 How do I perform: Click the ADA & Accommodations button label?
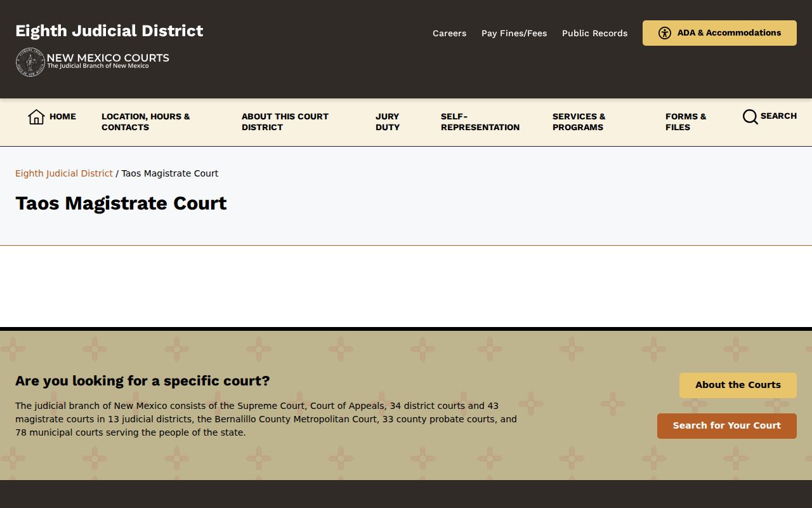click(x=729, y=33)
